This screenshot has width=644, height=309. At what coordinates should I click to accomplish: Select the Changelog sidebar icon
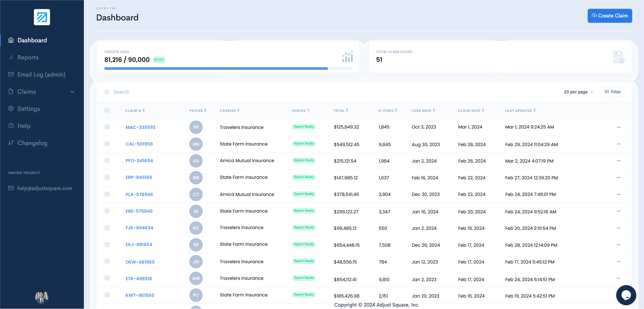pos(11,143)
